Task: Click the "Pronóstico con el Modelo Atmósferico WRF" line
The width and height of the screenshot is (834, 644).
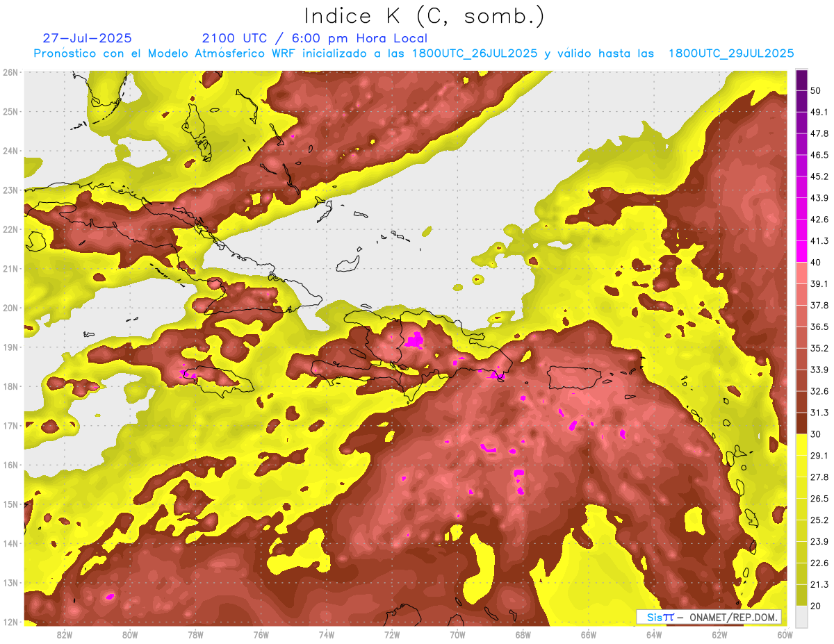Action: pyautogui.click(x=414, y=53)
